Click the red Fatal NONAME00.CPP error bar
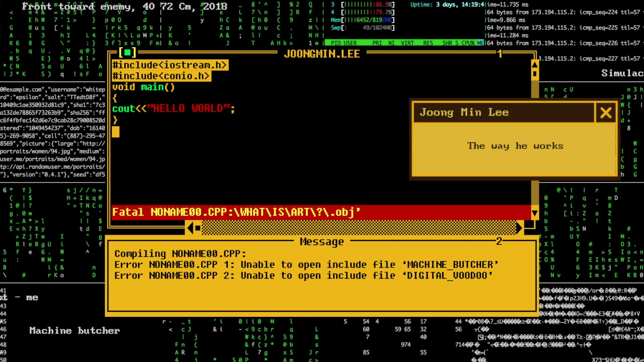The image size is (644, 362). (x=321, y=212)
